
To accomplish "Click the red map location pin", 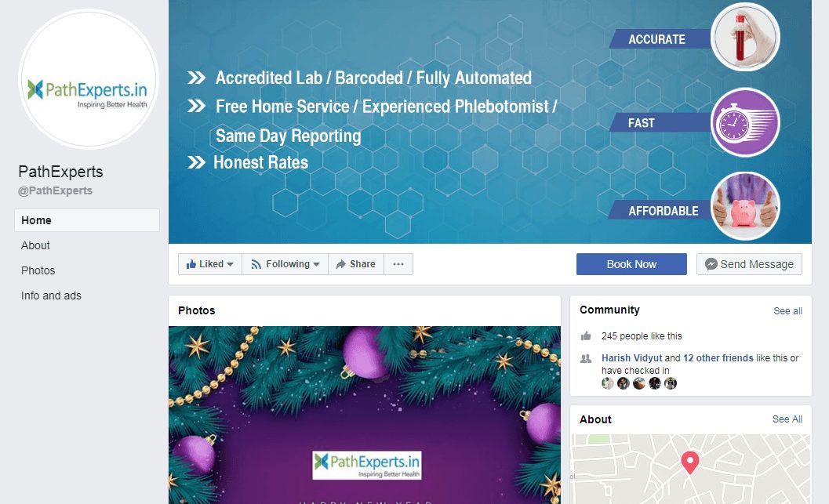I will click(x=689, y=462).
